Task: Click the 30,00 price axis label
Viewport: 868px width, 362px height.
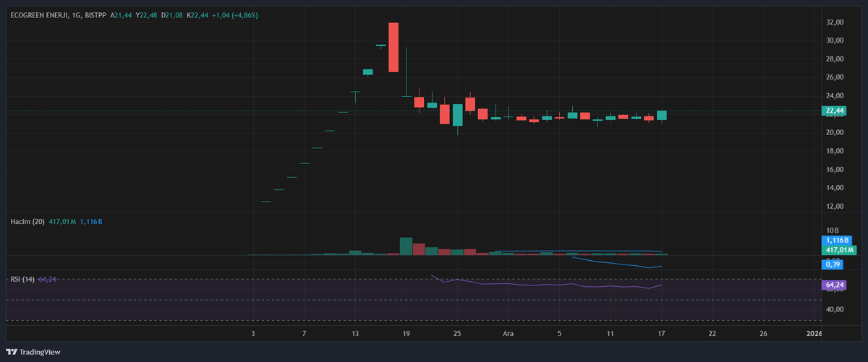Action: (x=835, y=40)
